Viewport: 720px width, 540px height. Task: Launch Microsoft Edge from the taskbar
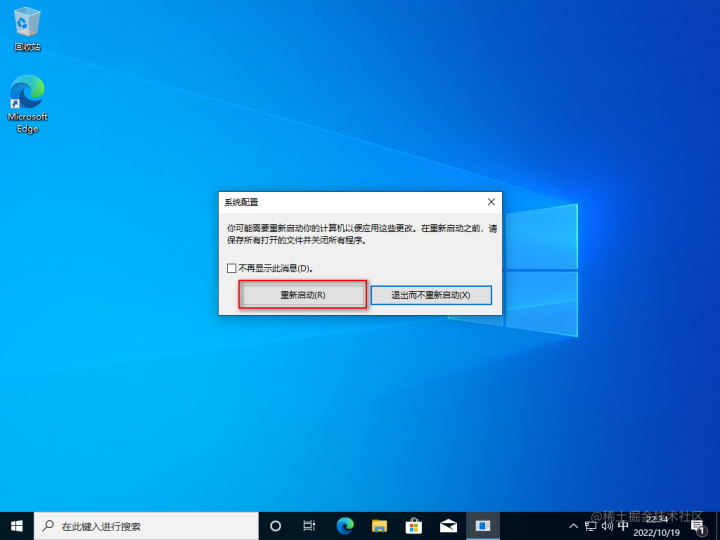tap(345, 526)
